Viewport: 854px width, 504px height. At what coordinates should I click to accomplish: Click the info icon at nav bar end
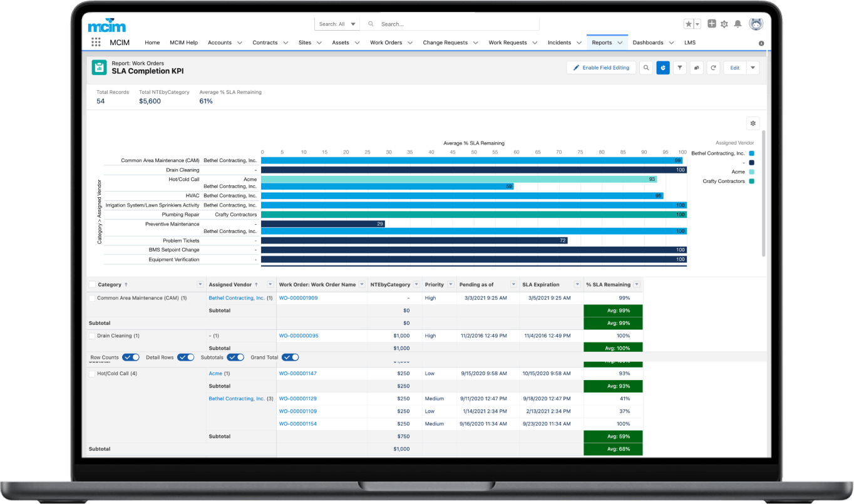click(x=761, y=43)
